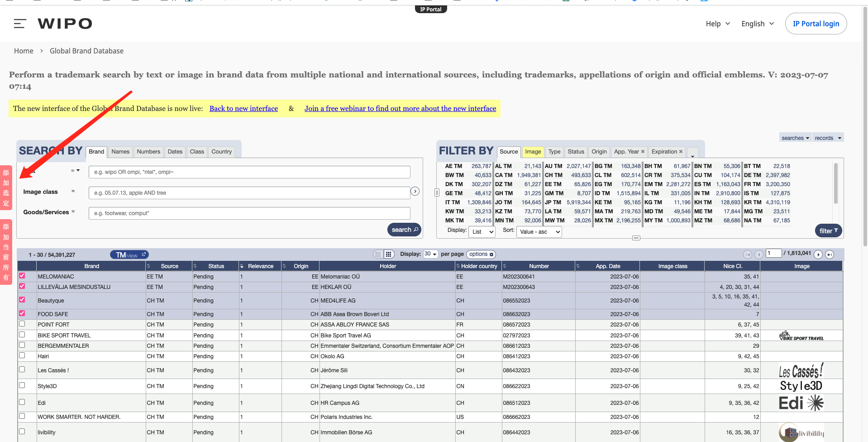Uncheck the FOOD SAFE row checkbox
The width and height of the screenshot is (868, 442).
tap(22, 313)
